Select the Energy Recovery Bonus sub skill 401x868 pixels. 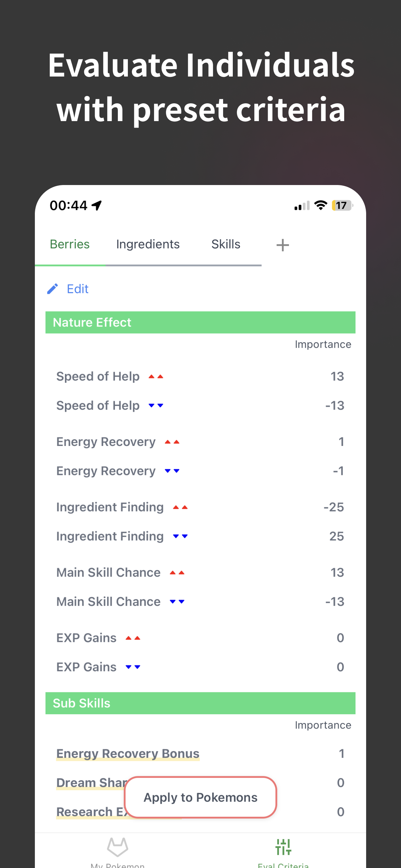pos(128,753)
